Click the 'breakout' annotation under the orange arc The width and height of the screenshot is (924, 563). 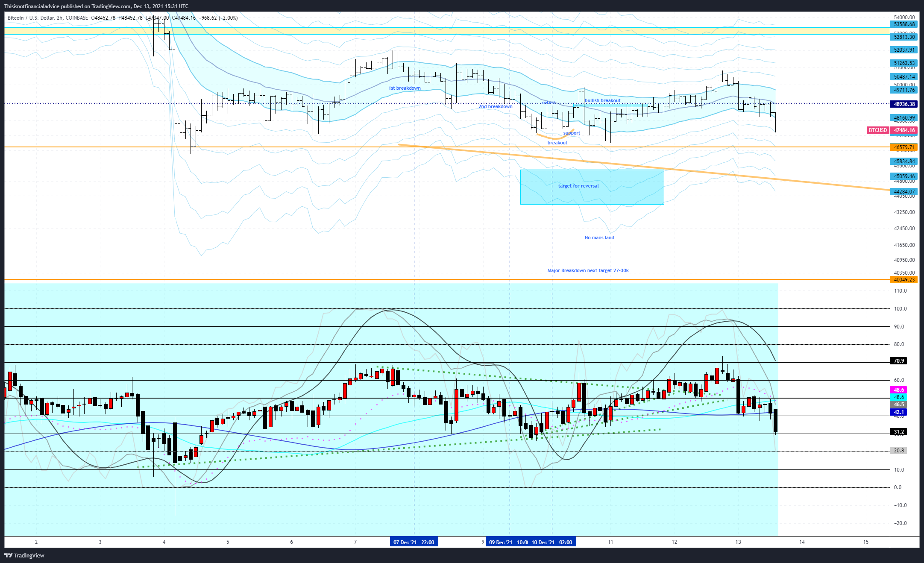click(x=557, y=143)
